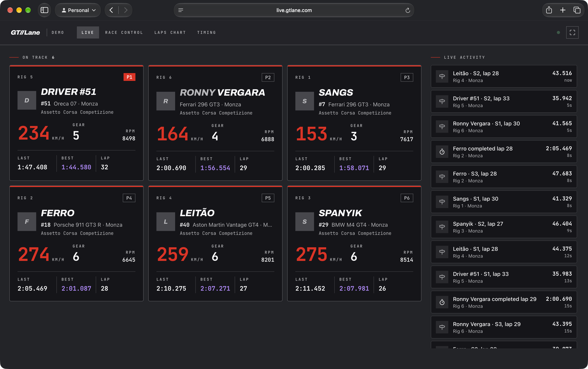Image resolution: width=588 pixels, height=369 pixels.
Task: Click the R avatar for Ronny Vergara
Action: click(166, 101)
